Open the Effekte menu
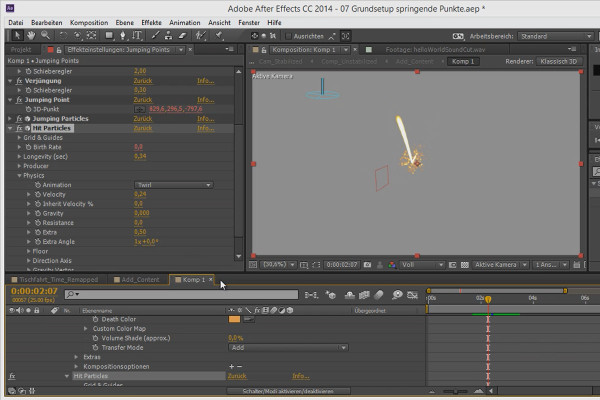Viewport: 600px width, 400px height. pos(151,23)
